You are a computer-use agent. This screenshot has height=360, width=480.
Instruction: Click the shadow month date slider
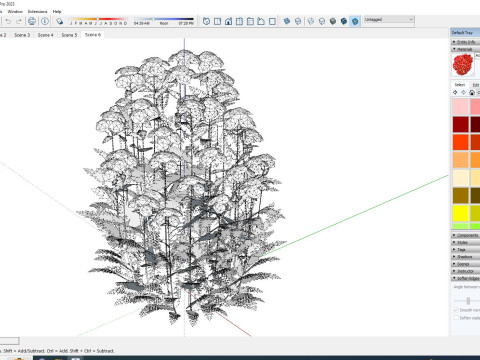point(98,19)
